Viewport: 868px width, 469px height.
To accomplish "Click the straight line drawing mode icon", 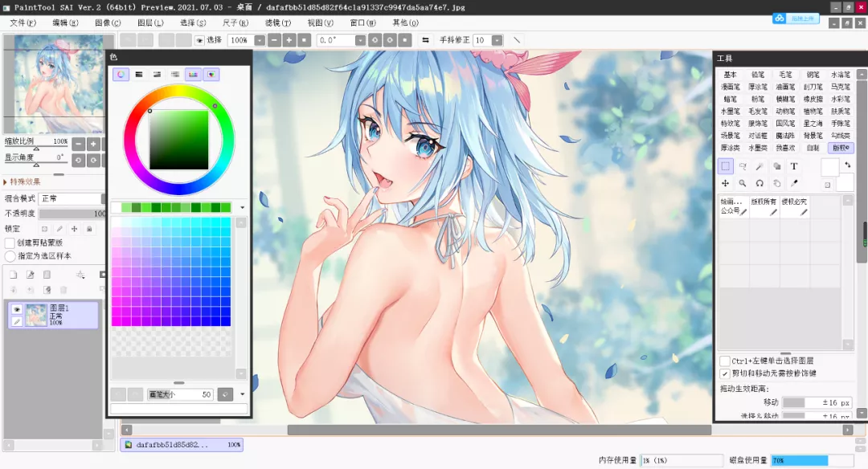I will (517, 40).
